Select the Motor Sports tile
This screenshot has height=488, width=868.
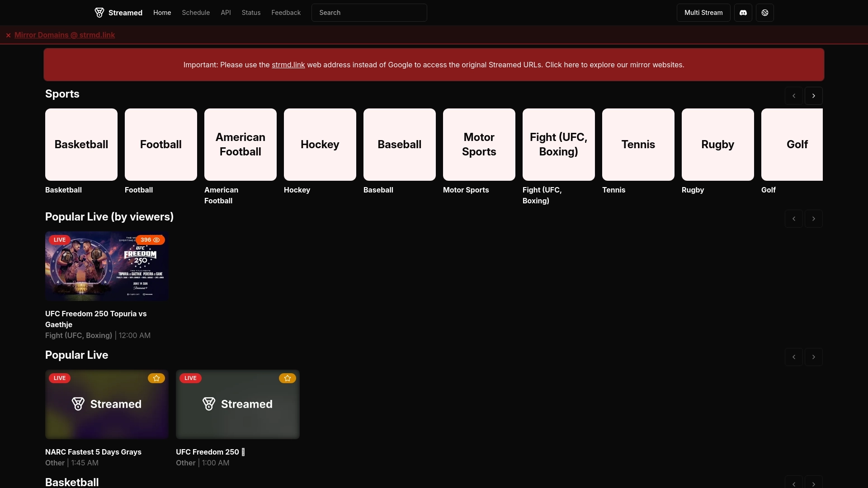[x=479, y=145]
